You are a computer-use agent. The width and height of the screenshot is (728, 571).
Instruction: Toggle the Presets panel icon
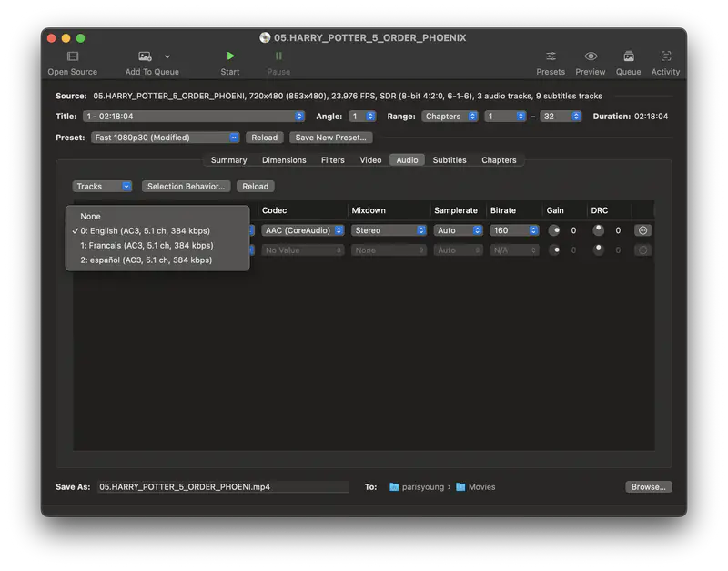pos(551,56)
